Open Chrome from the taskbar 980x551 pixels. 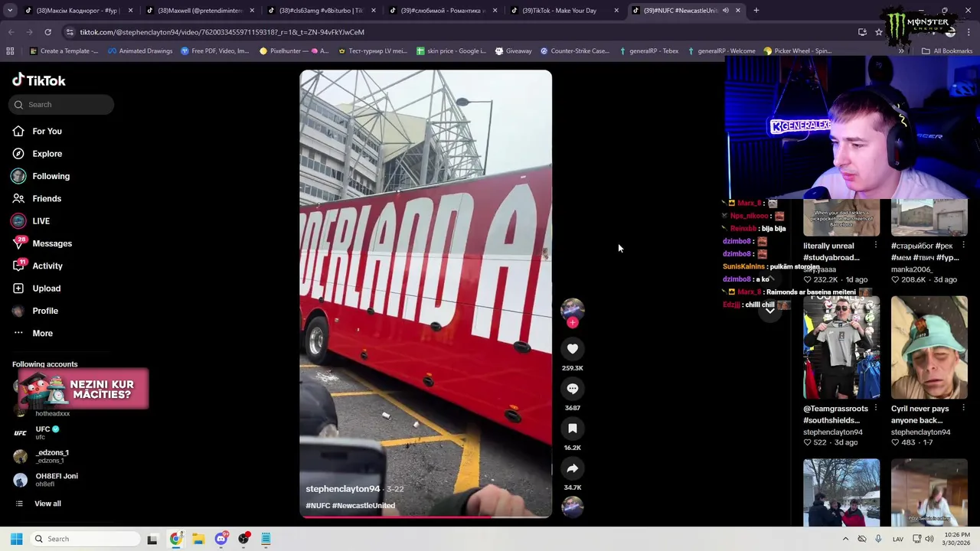(175, 539)
